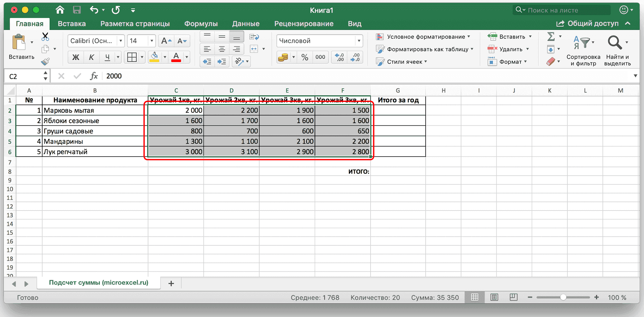Open the Данные ribbon tab
644x317 pixels.
(x=246, y=23)
